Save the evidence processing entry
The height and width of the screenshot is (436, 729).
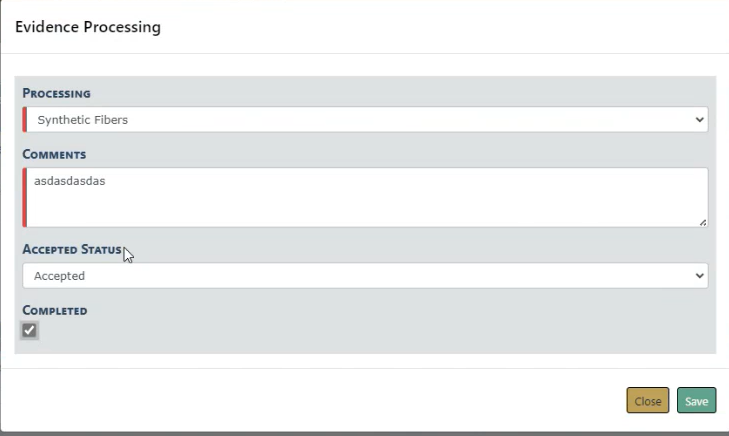[x=696, y=401]
